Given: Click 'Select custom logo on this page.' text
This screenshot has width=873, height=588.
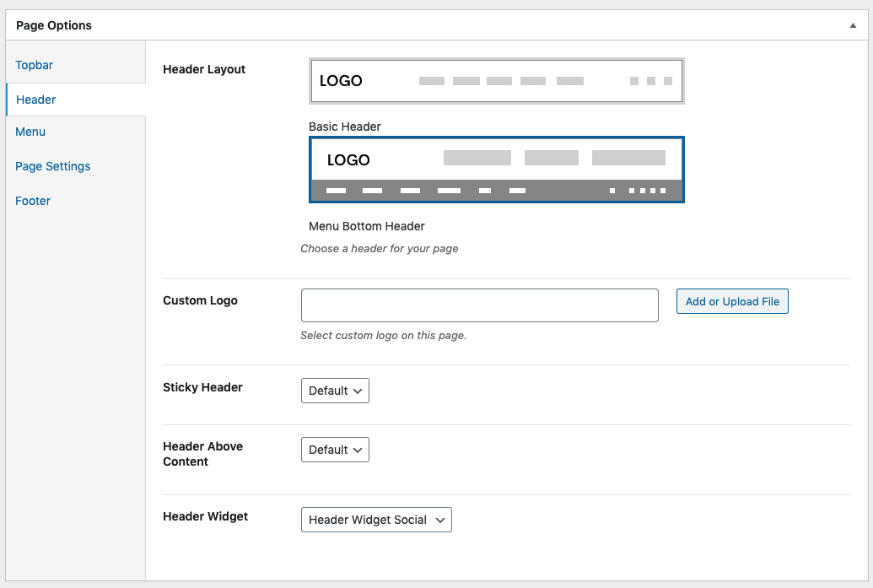Looking at the screenshot, I should [383, 335].
